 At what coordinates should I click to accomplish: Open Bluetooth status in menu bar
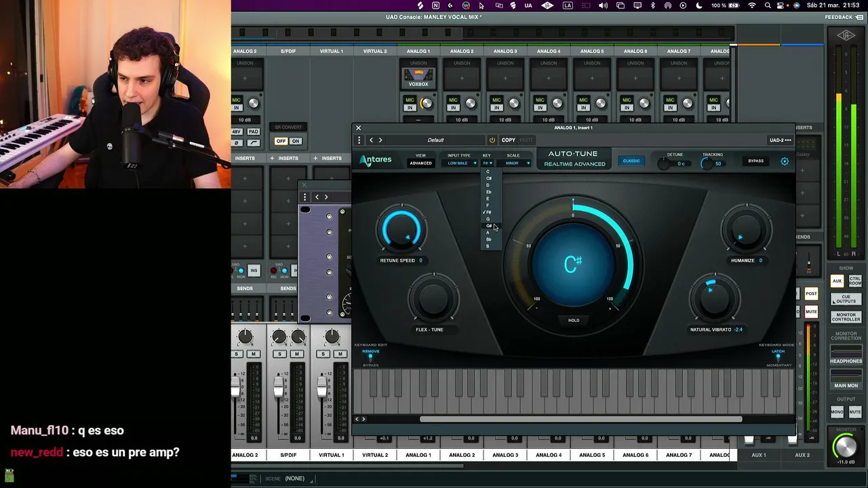tap(653, 5)
